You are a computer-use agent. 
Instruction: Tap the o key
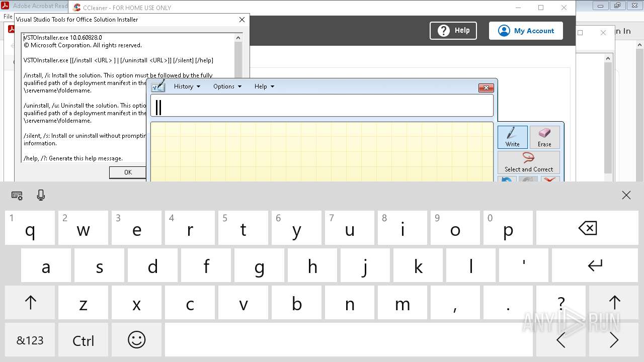pos(455,228)
